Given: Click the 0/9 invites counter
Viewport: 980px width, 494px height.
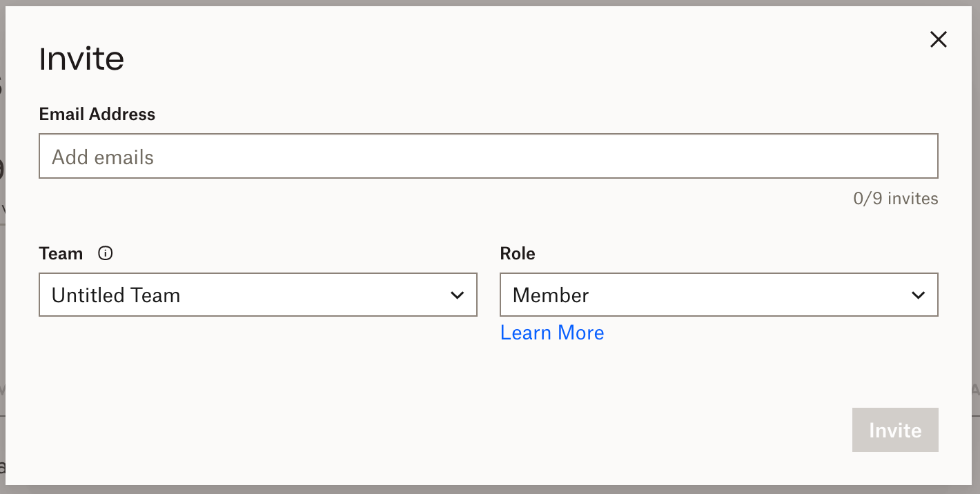Looking at the screenshot, I should 895,198.
